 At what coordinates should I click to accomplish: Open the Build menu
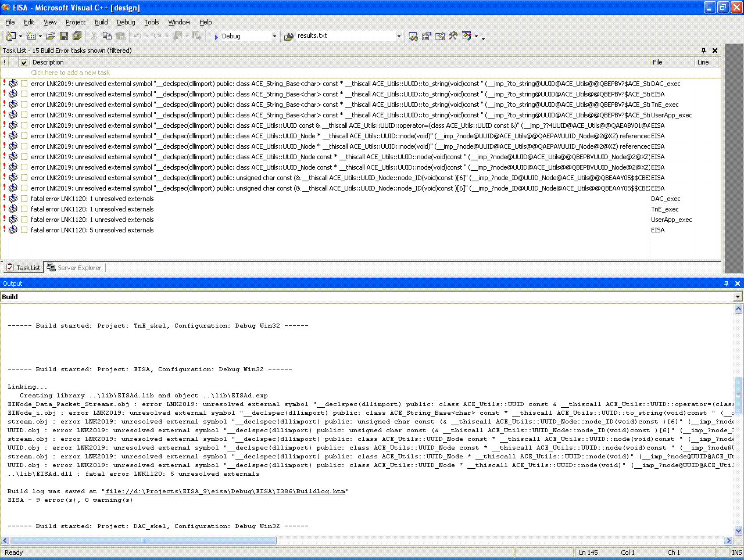[101, 22]
